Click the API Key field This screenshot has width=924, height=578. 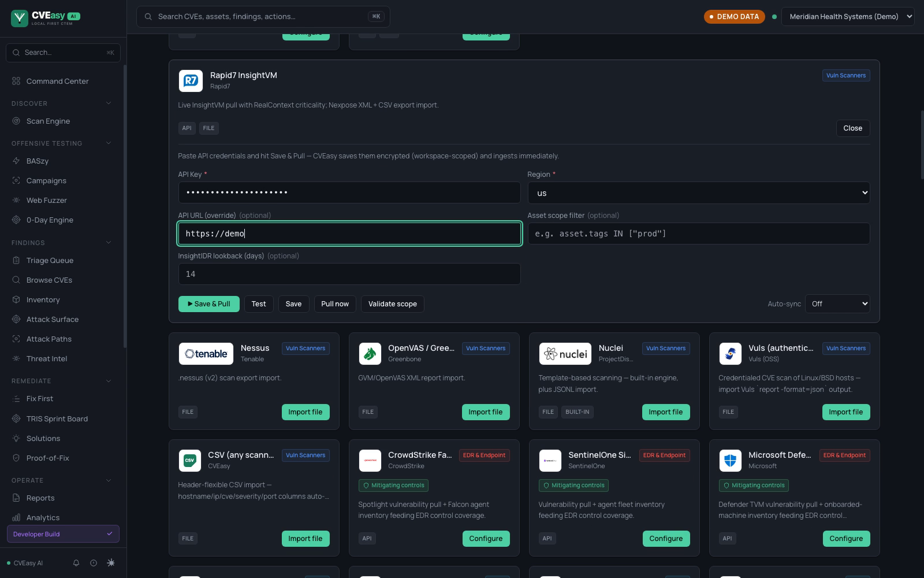pos(349,192)
